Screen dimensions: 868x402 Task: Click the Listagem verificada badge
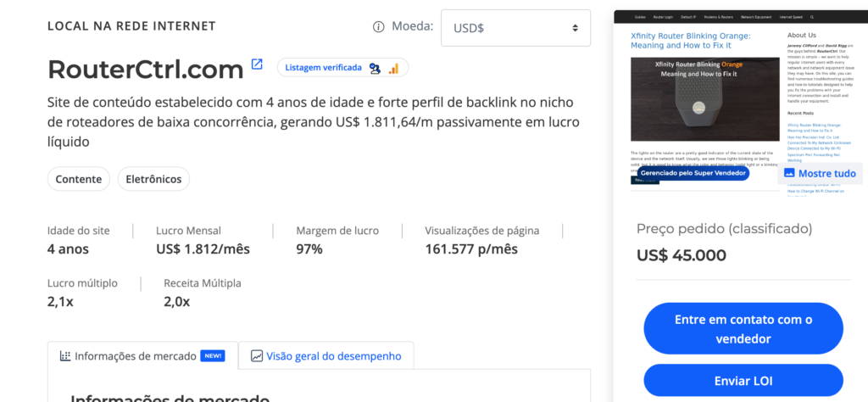pos(342,68)
